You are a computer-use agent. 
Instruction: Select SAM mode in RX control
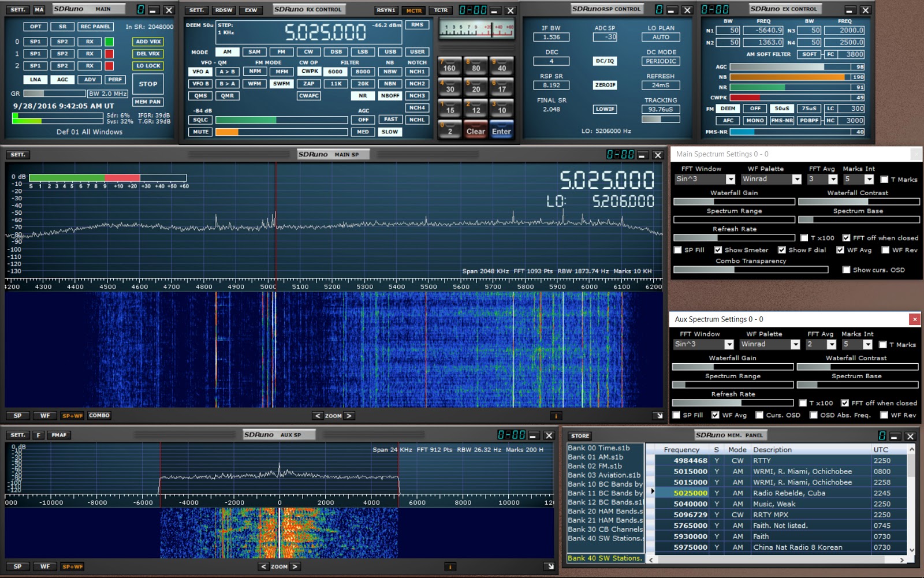point(255,51)
